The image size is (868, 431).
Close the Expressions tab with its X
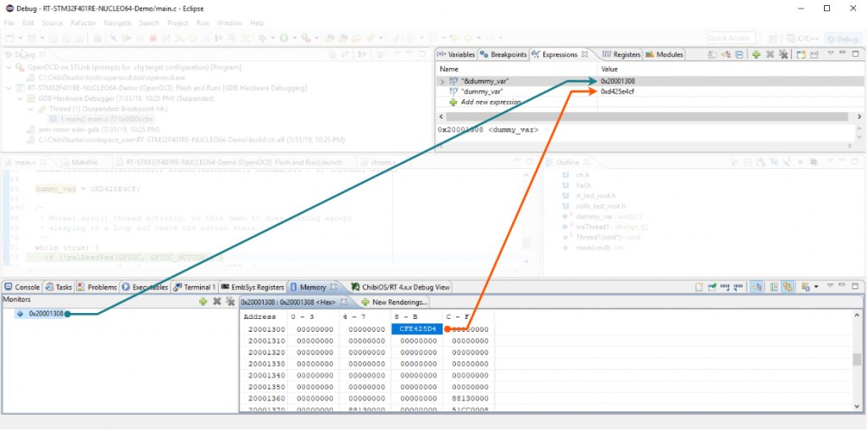pos(585,54)
